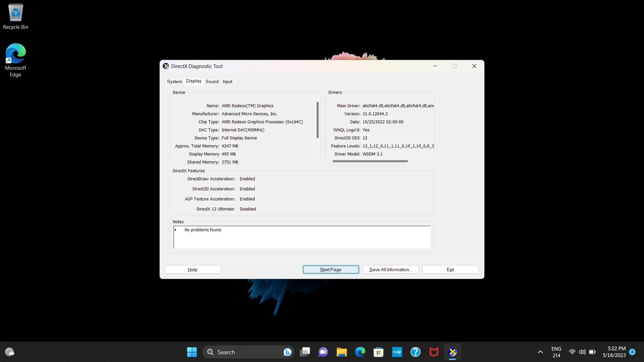This screenshot has width=644, height=362.
Task: Switch to the System tab
Action: click(174, 81)
